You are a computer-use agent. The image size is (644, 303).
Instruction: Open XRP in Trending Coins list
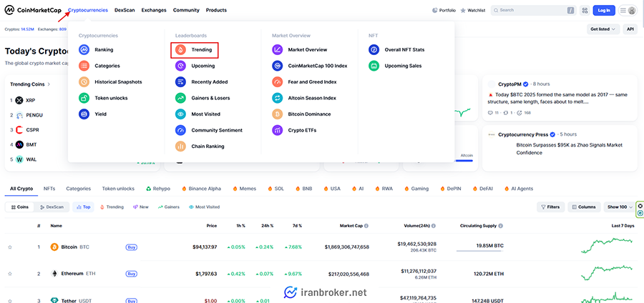pos(31,101)
